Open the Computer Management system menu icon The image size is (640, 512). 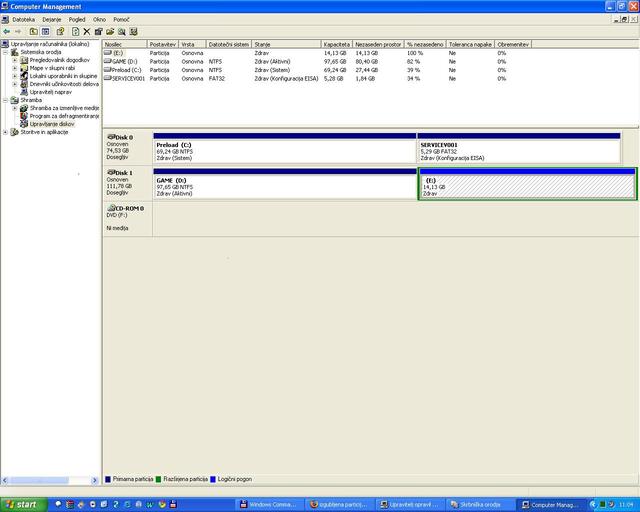tap(4, 6)
